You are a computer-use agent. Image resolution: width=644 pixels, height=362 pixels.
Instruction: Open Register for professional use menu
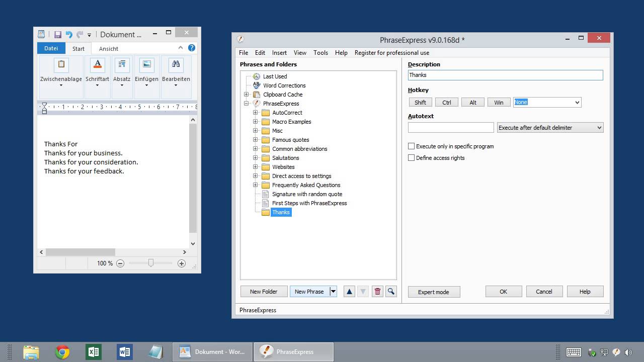392,53
